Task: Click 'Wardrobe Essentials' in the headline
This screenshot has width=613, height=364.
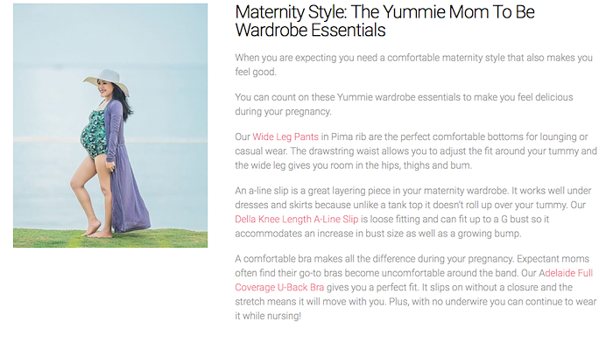Action: 310,30
